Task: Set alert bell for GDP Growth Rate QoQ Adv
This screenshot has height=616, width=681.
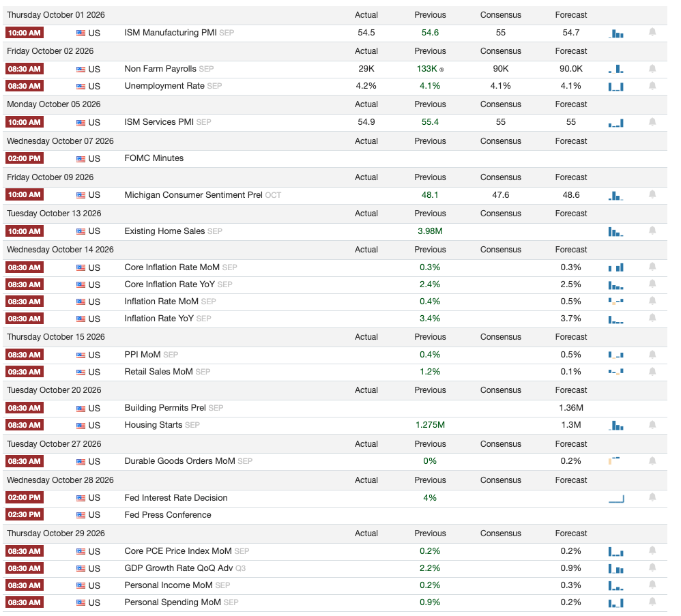Action: tap(652, 568)
